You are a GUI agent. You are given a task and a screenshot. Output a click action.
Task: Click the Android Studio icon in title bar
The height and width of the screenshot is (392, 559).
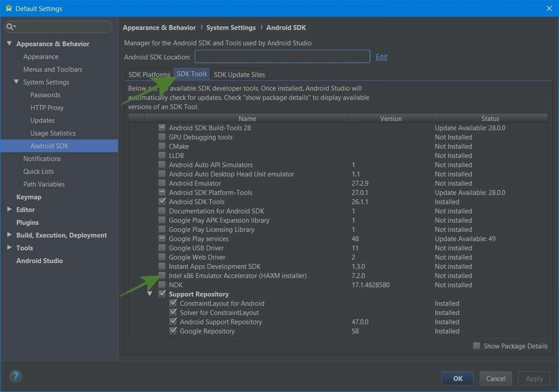click(8, 8)
